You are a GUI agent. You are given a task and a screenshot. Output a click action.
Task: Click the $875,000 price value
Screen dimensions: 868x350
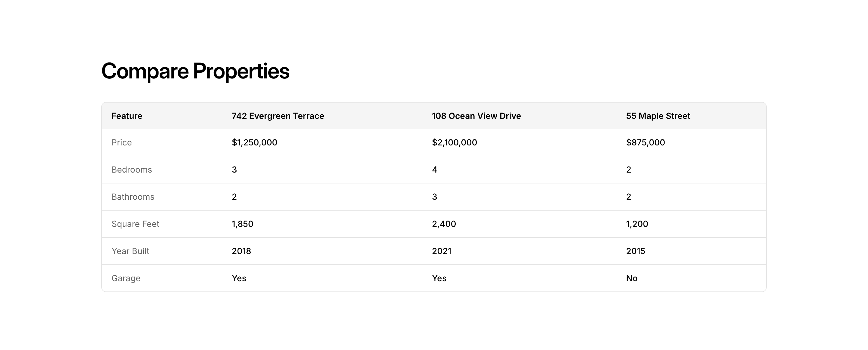645,143
